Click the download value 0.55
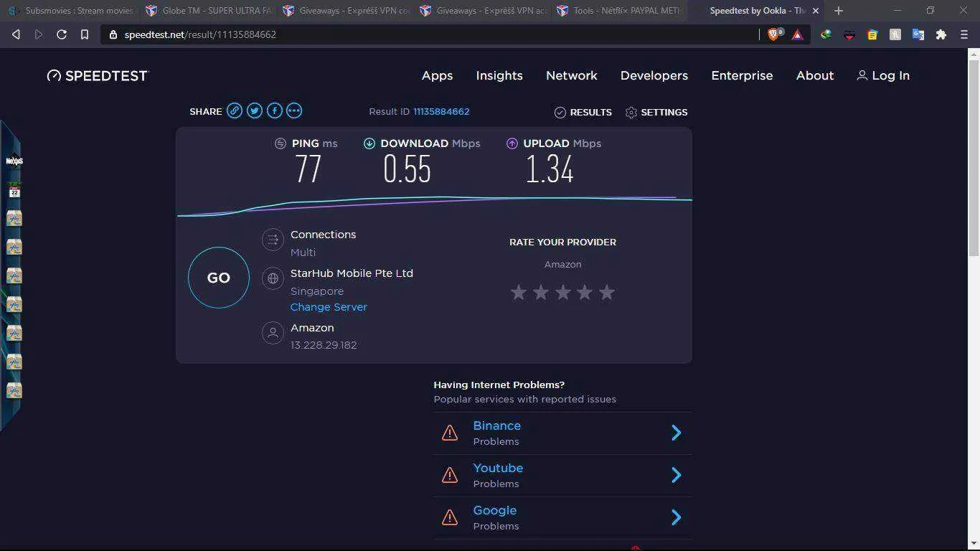 [407, 170]
